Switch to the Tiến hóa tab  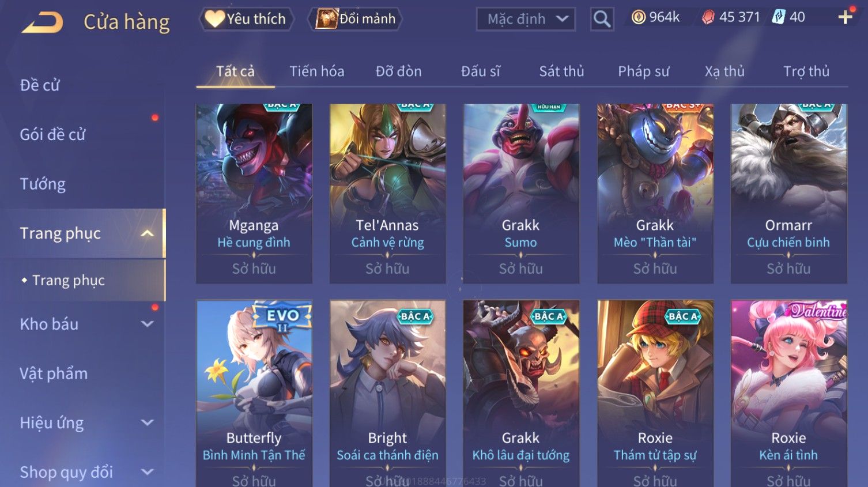click(x=316, y=71)
